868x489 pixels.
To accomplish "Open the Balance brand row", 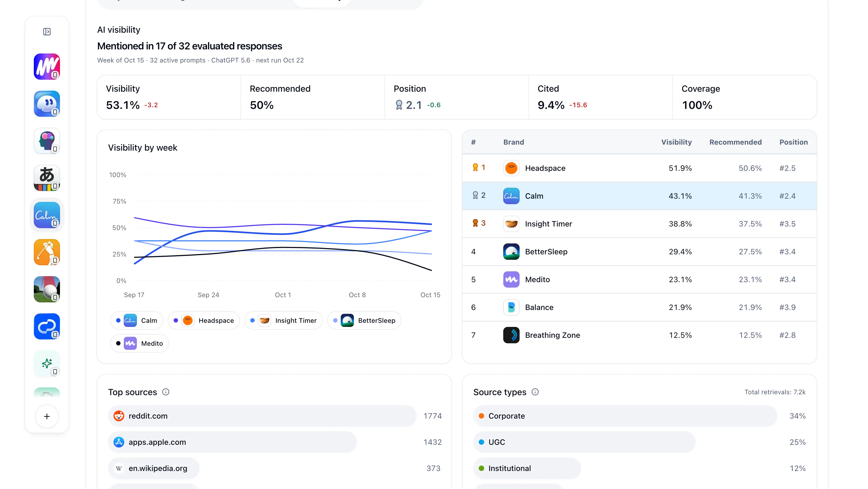I will click(639, 307).
